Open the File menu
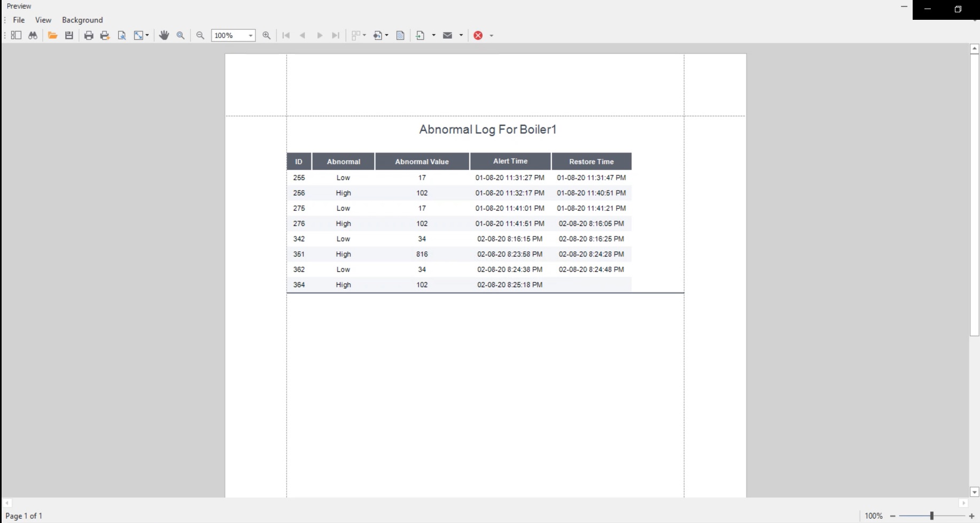Image resolution: width=980 pixels, height=523 pixels. click(x=19, y=20)
